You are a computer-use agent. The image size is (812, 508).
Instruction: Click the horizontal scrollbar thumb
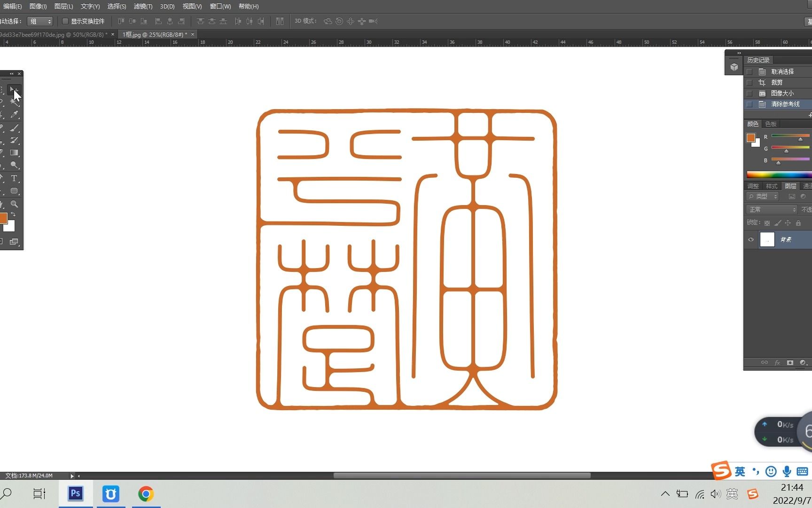[462, 476]
